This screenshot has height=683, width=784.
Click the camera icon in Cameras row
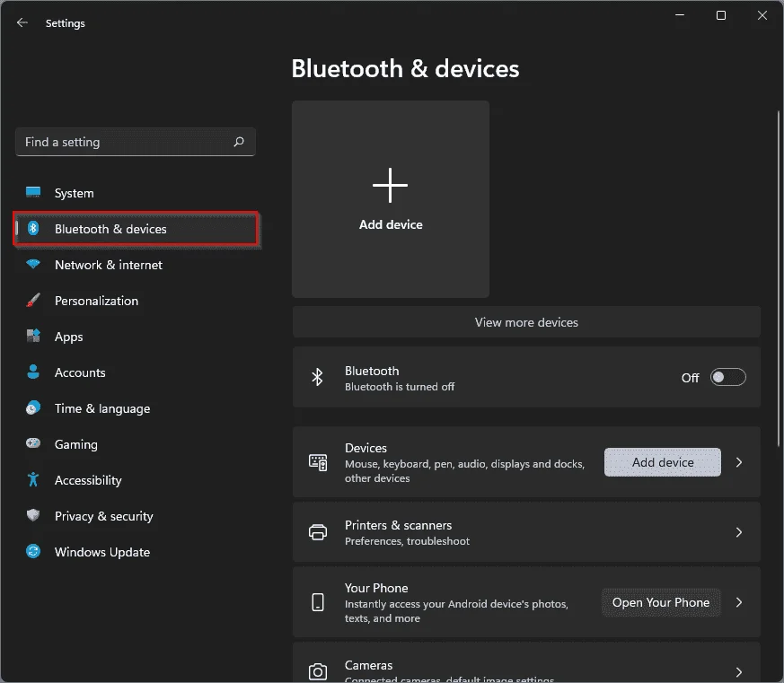point(318,671)
